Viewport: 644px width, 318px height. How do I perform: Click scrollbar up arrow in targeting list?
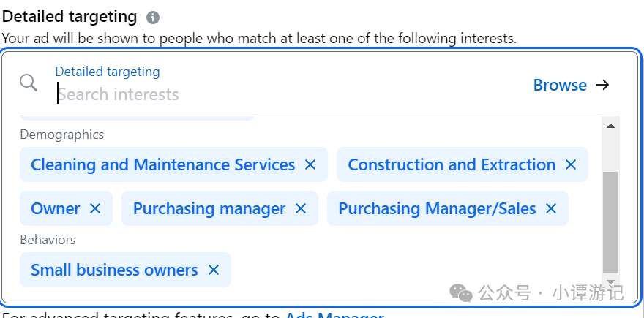[x=611, y=126]
